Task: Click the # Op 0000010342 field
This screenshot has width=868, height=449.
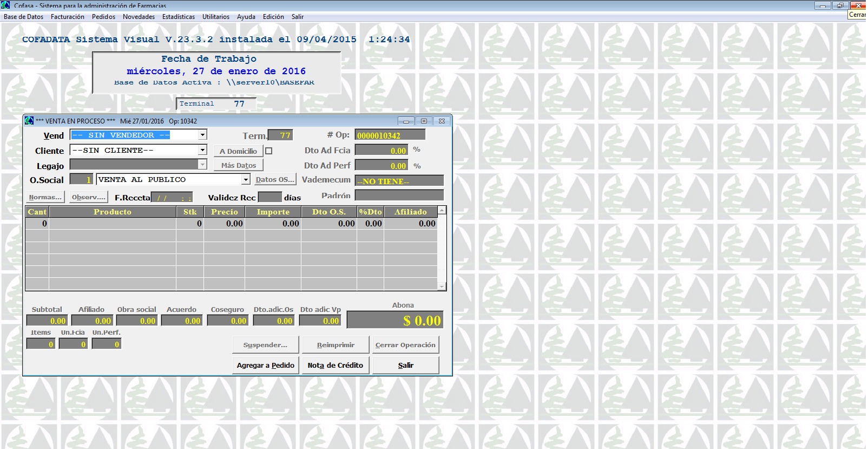Action: [x=390, y=135]
